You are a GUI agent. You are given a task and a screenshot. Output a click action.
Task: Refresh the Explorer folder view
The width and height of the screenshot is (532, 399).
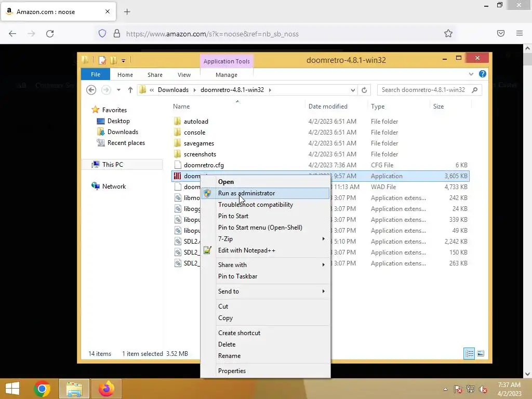[364, 90]
